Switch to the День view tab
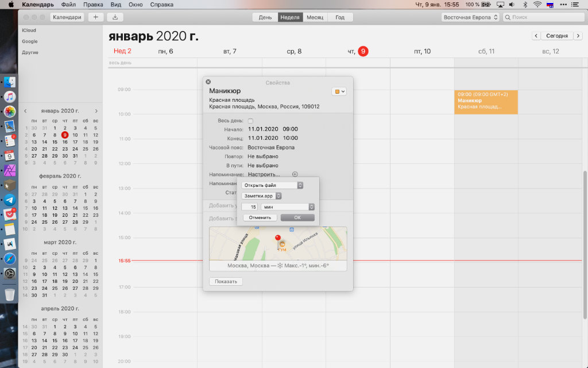Image resolution: width=588 pixels, height=368 pixels. 265,17
